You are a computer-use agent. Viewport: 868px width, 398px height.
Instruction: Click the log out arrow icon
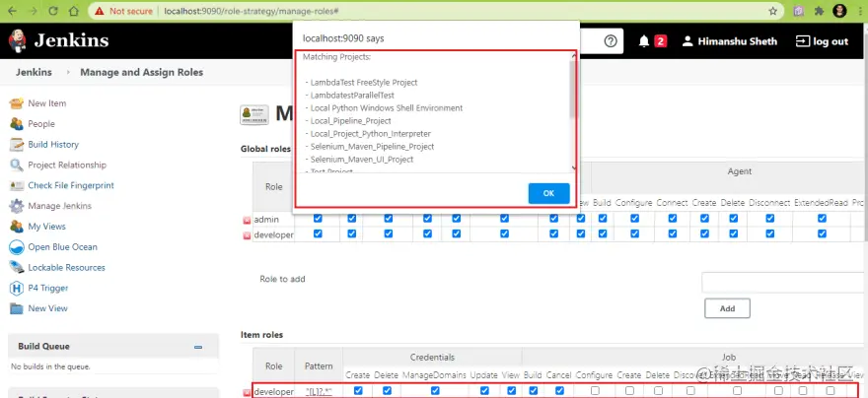pyautogui.click(x=803, y=41)
